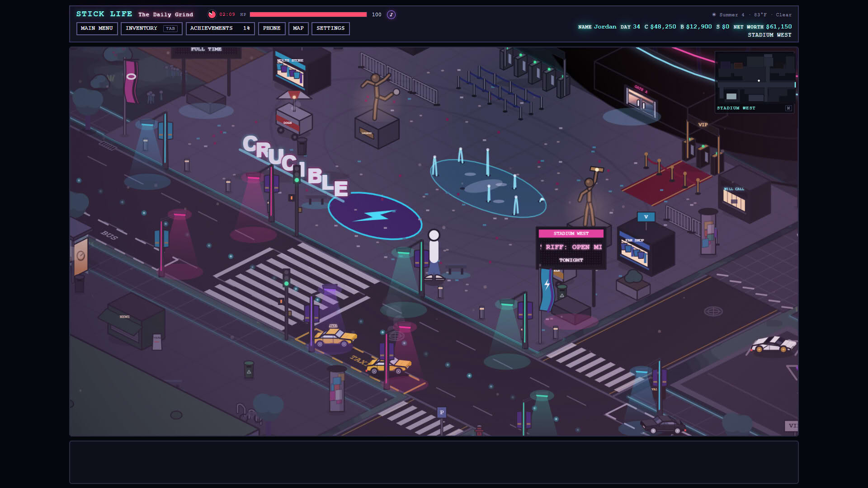
Task: Click the pink stadium banner flag
Action: click(x=131, y=81)
